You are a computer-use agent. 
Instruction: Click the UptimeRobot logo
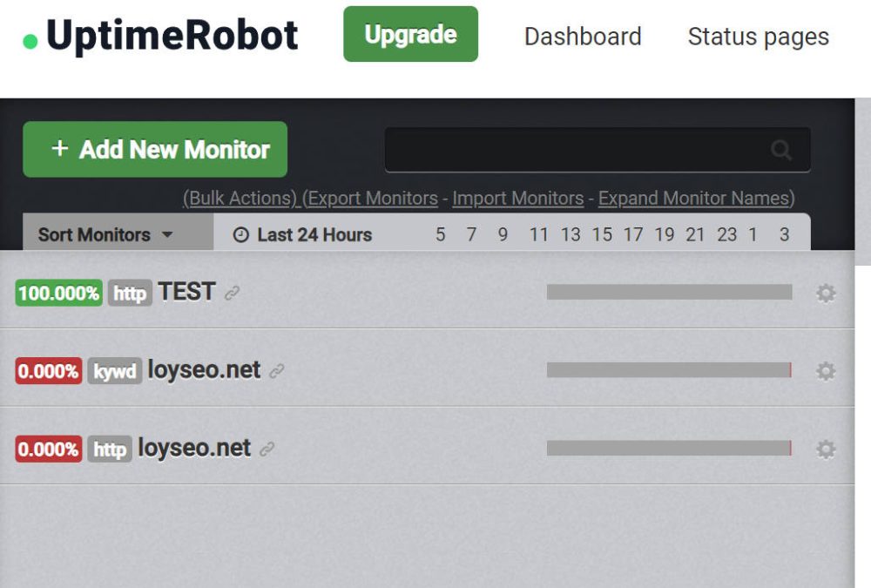[x=160, y=36]
